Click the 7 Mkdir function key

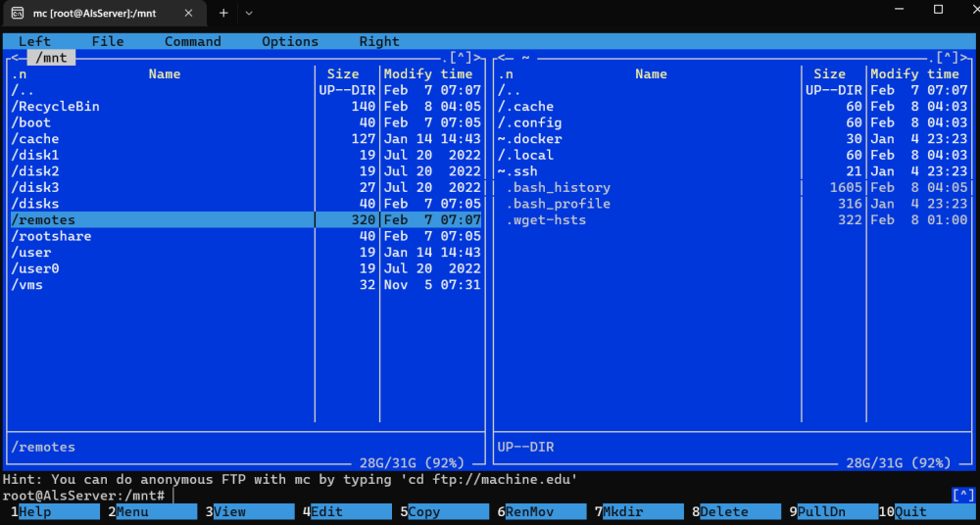coord(639,512)
